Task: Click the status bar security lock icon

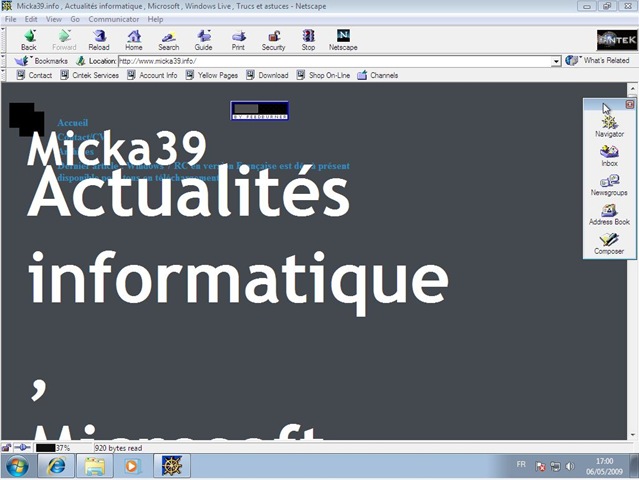Action: point(6,448)
